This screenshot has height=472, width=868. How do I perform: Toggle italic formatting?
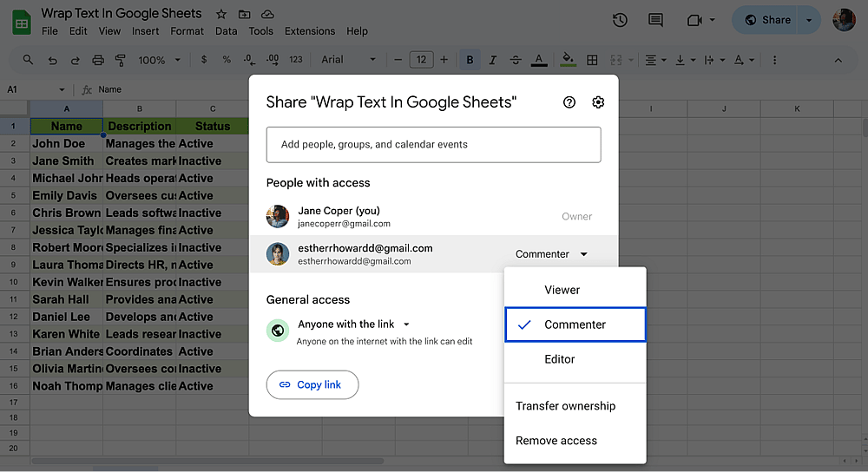(493, 60)
